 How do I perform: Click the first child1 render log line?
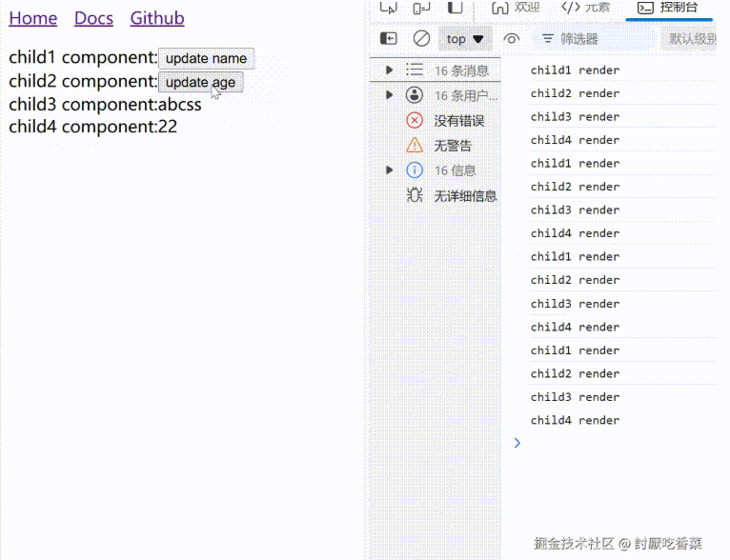coord(575,70)
